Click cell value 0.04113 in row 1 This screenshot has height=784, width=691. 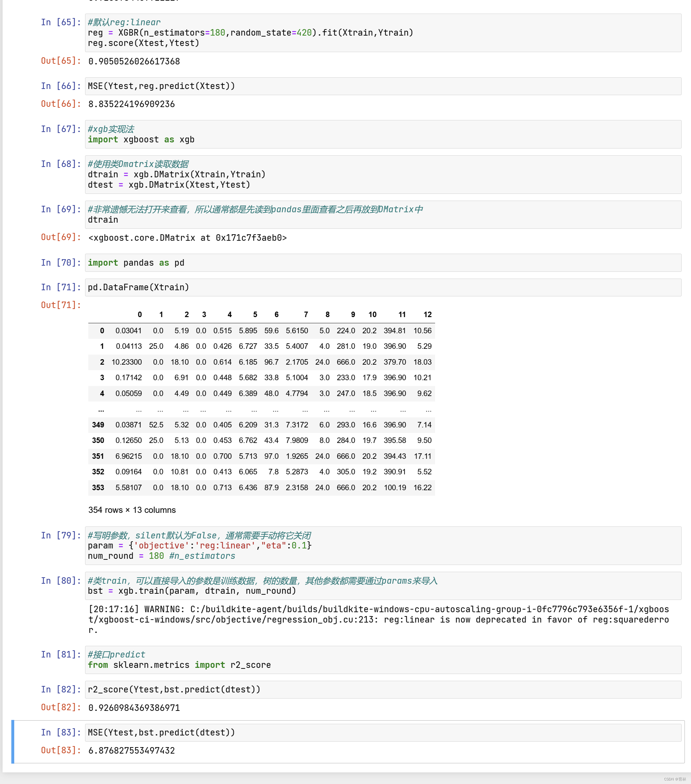[129, 347]
